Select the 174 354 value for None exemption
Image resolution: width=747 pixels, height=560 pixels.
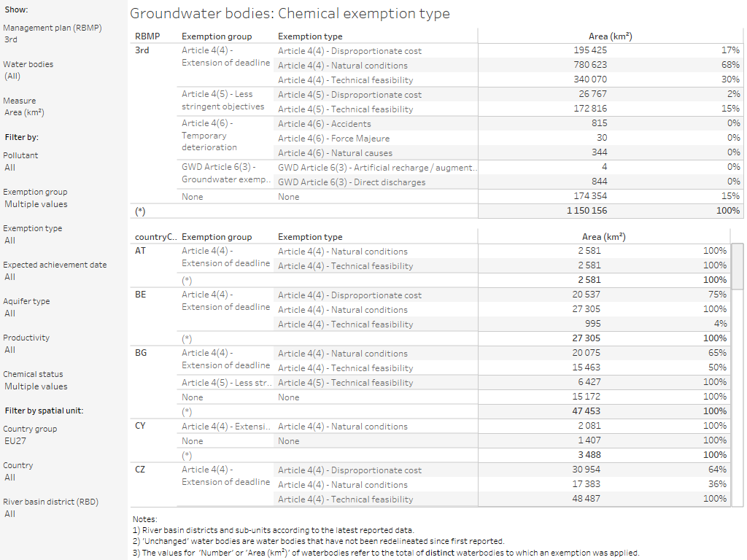click(590, 196)
